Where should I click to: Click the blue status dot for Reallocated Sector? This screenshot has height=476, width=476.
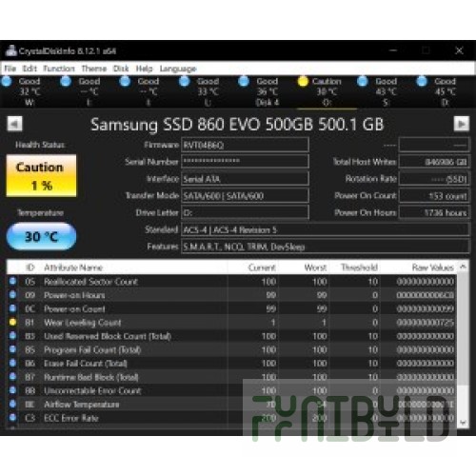pyautogui.click(x=12, y=281)
